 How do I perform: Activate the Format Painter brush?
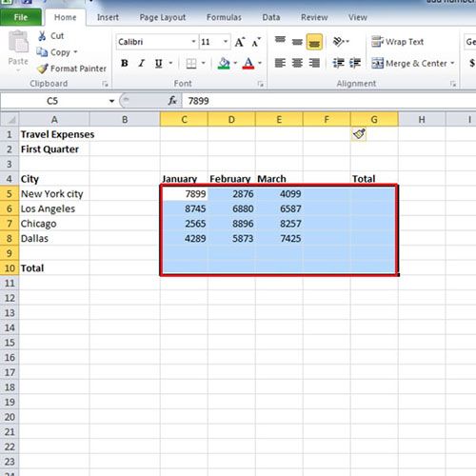(42, 69)
